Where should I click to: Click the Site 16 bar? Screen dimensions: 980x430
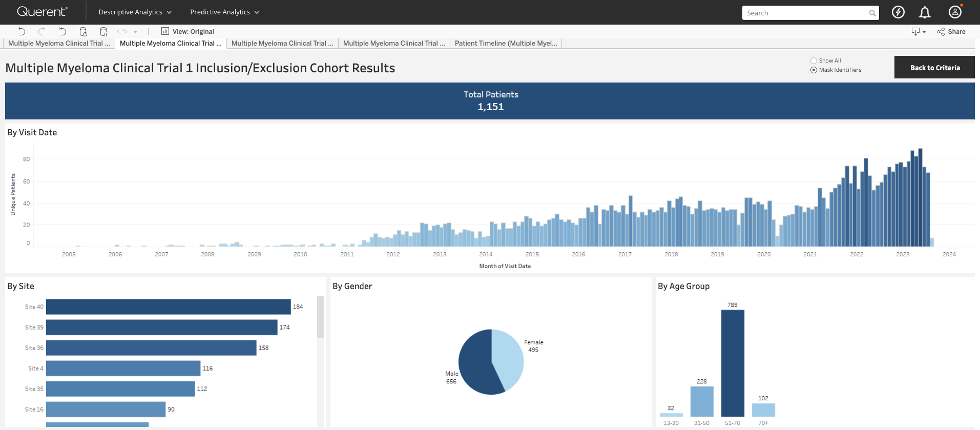point(106,409)
